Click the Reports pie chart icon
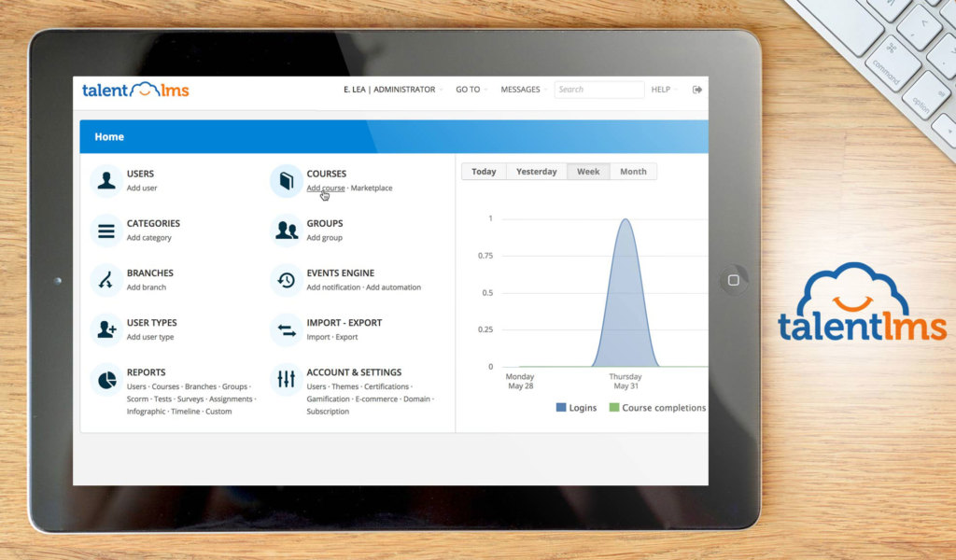The image size is (956, 560). point(106,380)
